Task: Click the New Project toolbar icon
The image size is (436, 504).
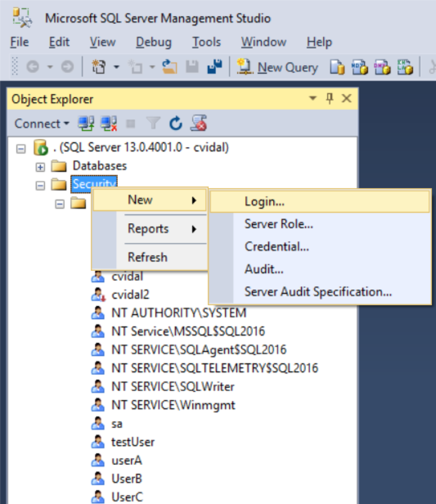Action: (x=98, y=67)
